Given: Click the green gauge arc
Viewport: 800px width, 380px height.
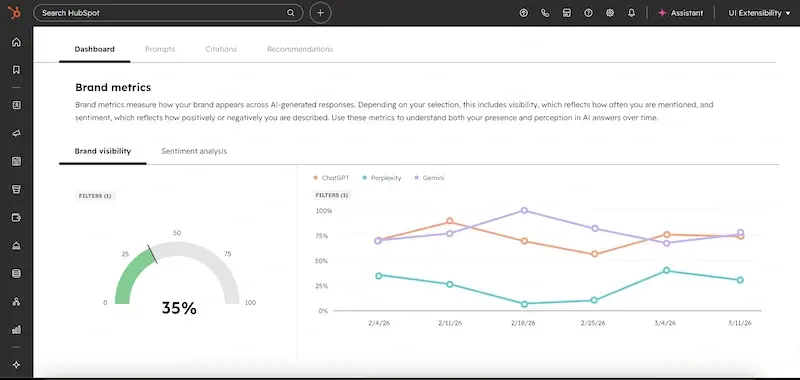Looking at the screenshot, I should point(131,275).
